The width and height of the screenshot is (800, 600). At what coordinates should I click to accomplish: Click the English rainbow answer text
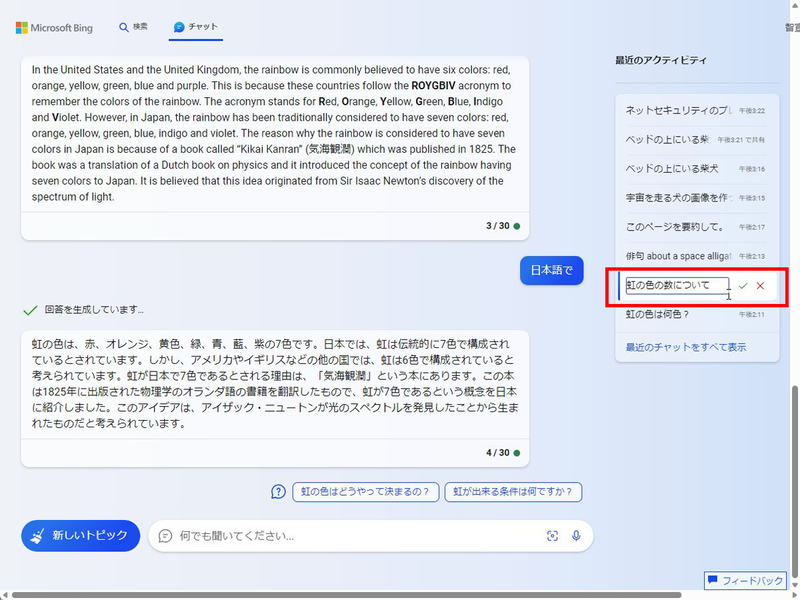tap(274, 133)
